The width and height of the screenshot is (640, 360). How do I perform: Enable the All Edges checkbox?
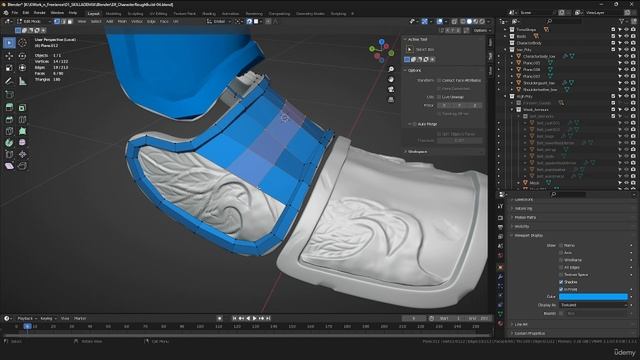coord(561,267)
